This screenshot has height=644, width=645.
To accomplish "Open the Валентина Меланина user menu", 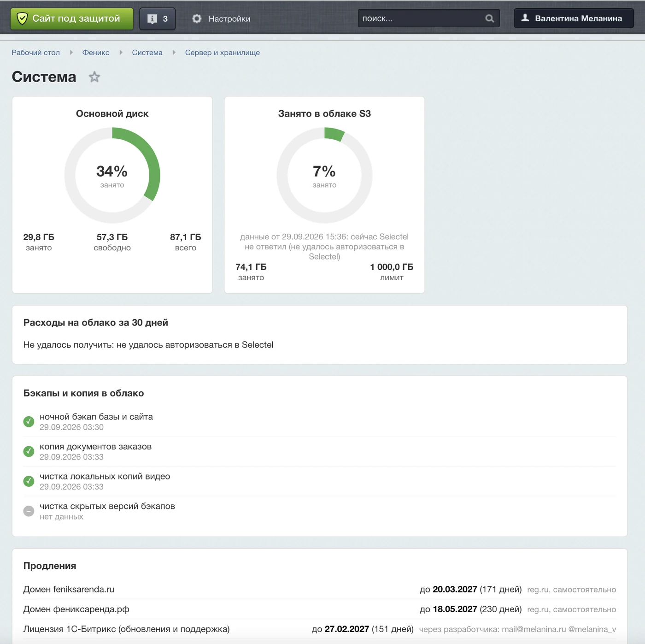I will pyautogui.click(x=574, y=18).
